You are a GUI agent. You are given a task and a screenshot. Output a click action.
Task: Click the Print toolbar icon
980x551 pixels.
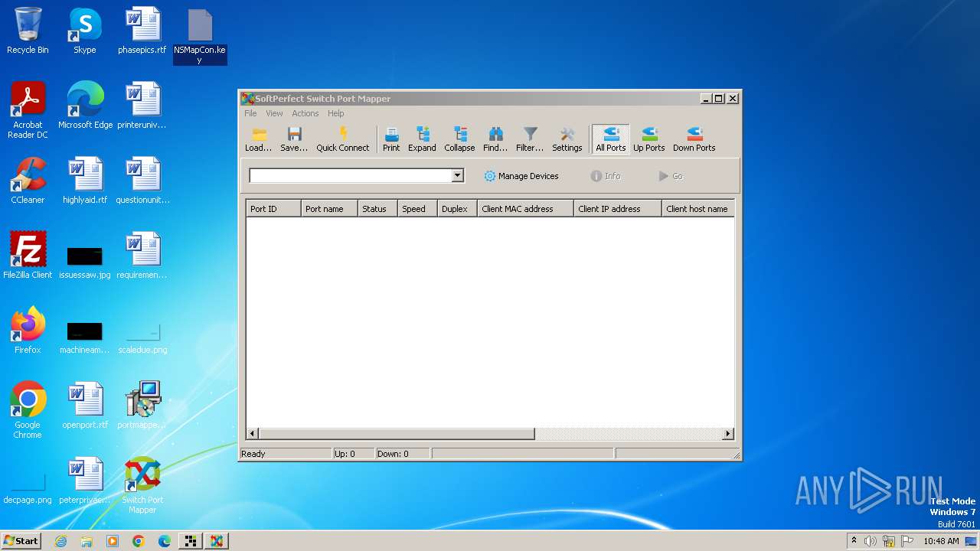391,139
